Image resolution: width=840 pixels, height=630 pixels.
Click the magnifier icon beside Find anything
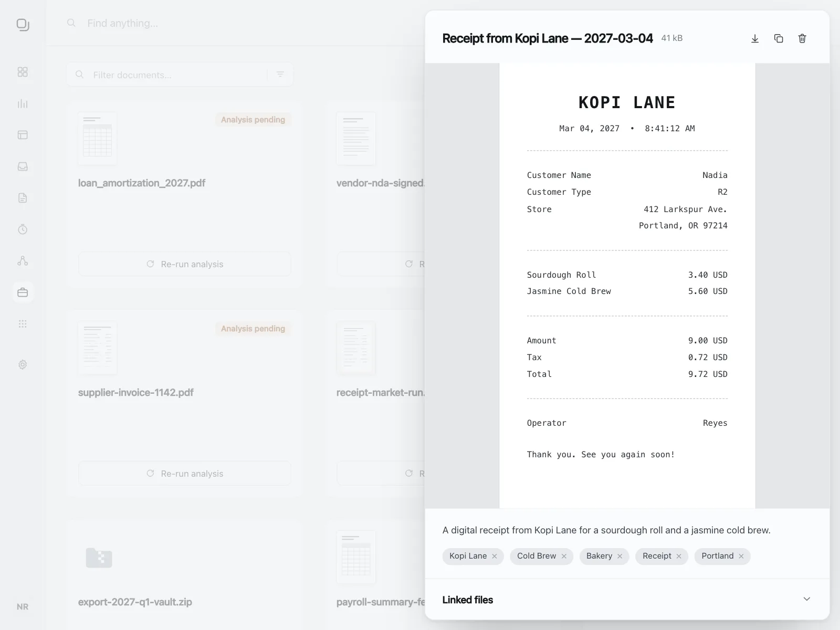point(71,23)
